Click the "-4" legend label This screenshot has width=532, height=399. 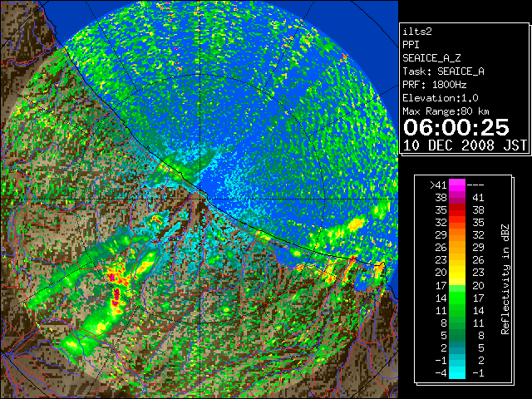click(441, 373)
